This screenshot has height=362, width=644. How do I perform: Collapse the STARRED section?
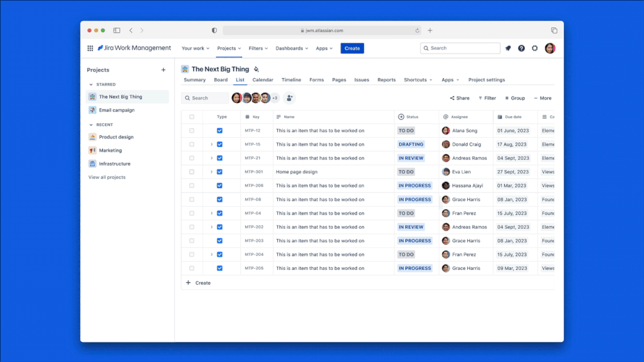[91, 84]
